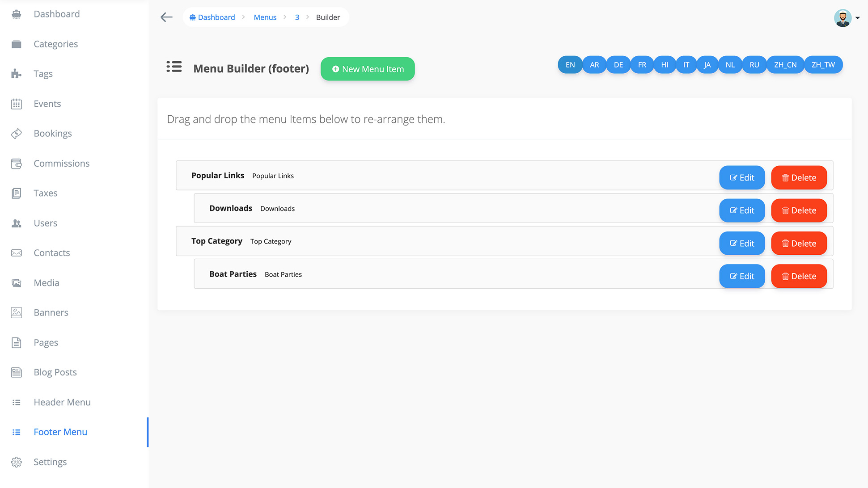This screenshot has height=488, width=868.
Task: Select the ZH_CN language tab
Action: (x=785, y=64)
